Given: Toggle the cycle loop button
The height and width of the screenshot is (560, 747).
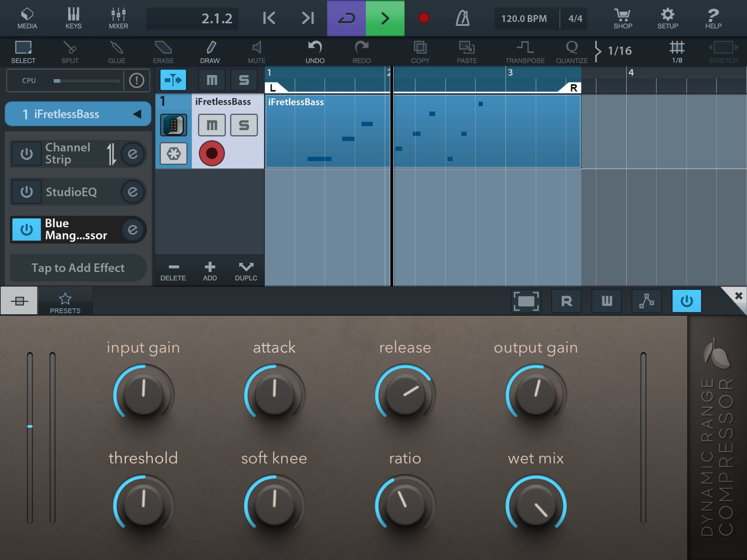Looking at the screenshot, I should [x=346, y=18].
